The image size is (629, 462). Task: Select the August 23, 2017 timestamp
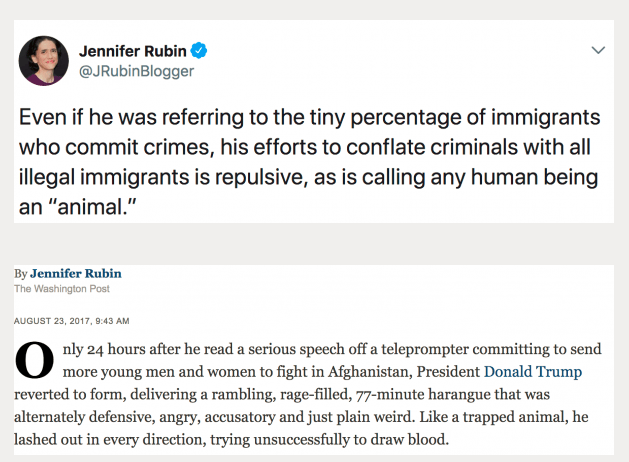coord(72,321)
